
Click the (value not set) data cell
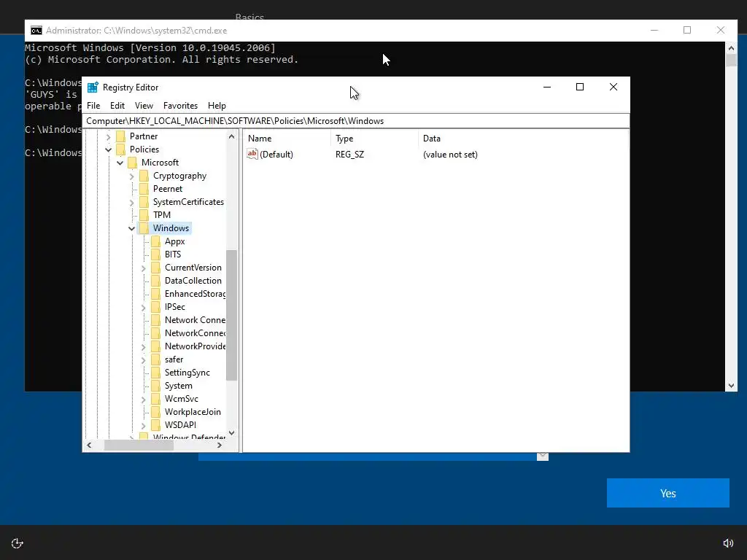coord(450,155)
